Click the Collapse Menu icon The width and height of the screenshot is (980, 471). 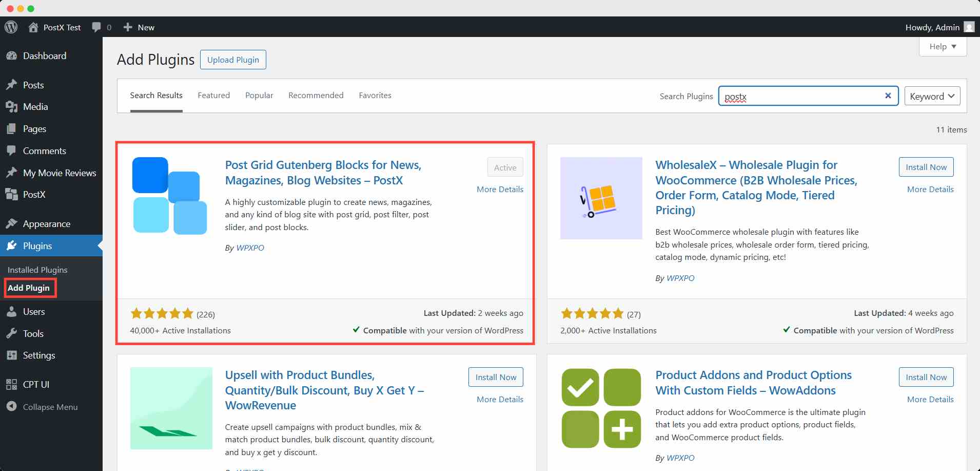[11, 406]
